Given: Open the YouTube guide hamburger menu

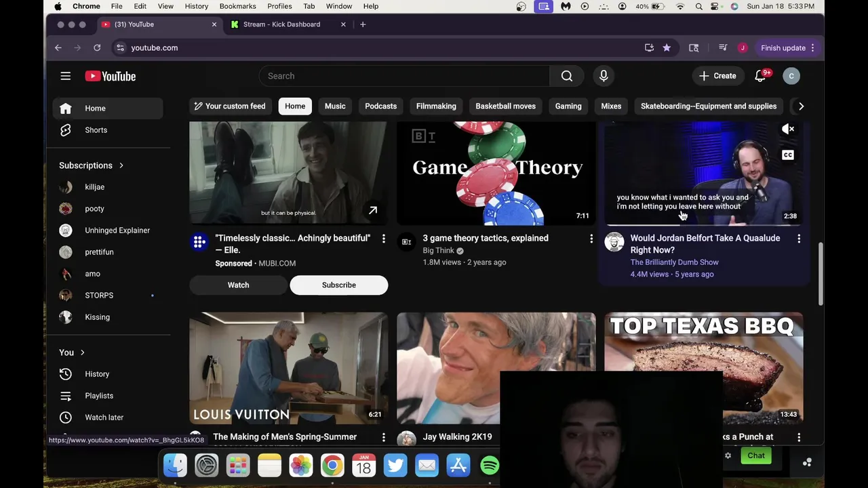Looking at the screenshot, I should (66, 76).
